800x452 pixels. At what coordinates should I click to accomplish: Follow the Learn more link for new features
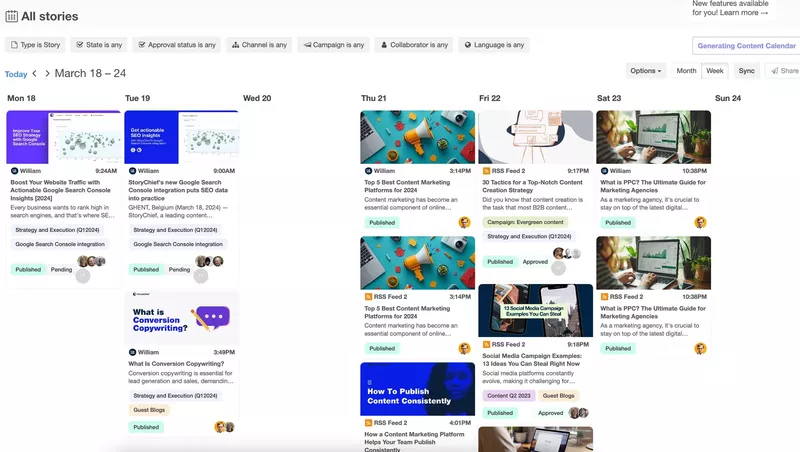pyautogui.click(x=744, y=13)
